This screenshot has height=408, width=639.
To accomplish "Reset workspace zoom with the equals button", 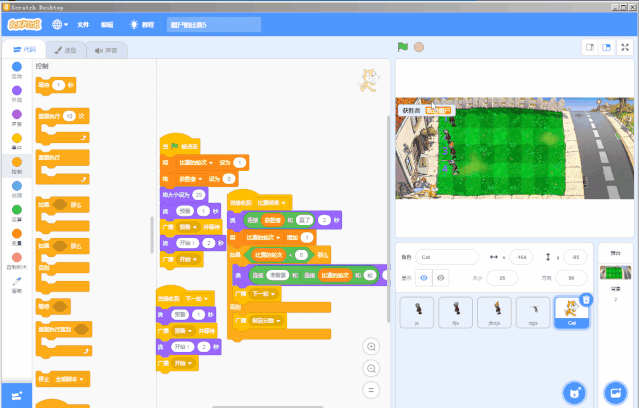I will [371, 390].
